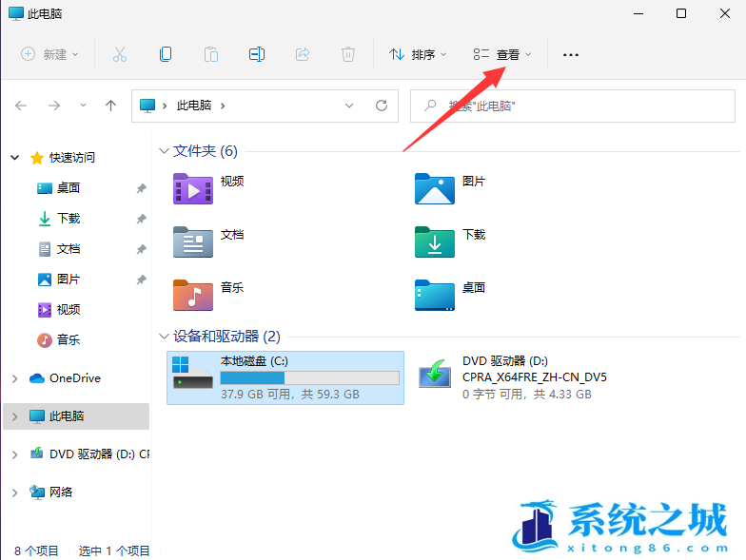Open the 新建 (New) dropdown menu
Screen dimensions: 746x560
(49, 54)
